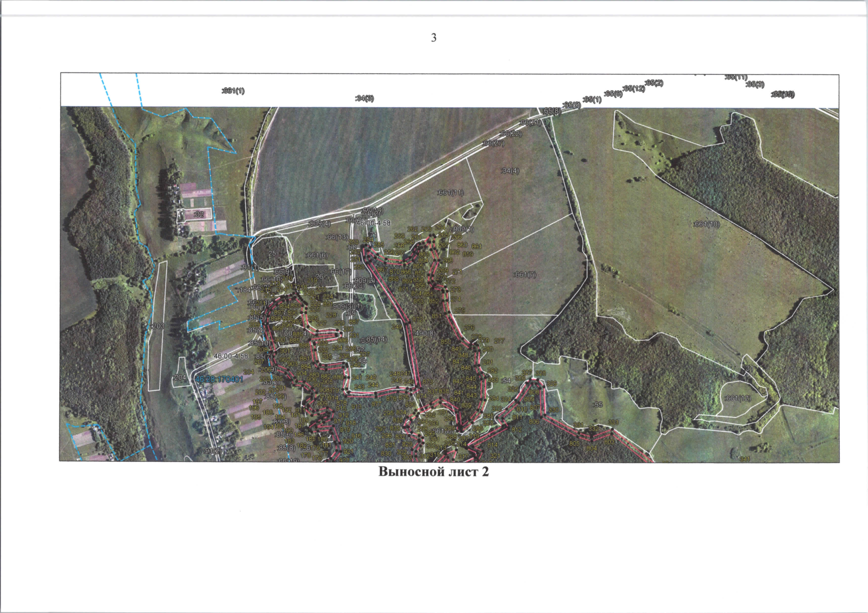Click parcel label :909(4)
The width and height of the screenshot is (868, 613).
point(319,224)
